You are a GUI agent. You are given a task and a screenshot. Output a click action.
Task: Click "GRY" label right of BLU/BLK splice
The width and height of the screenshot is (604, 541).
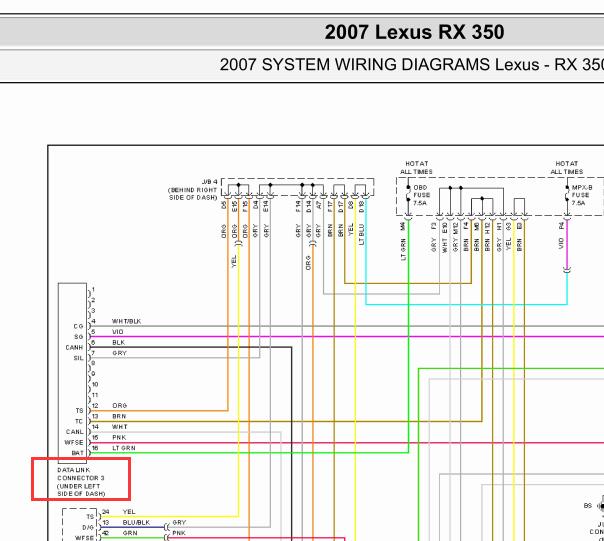[179, 523]
